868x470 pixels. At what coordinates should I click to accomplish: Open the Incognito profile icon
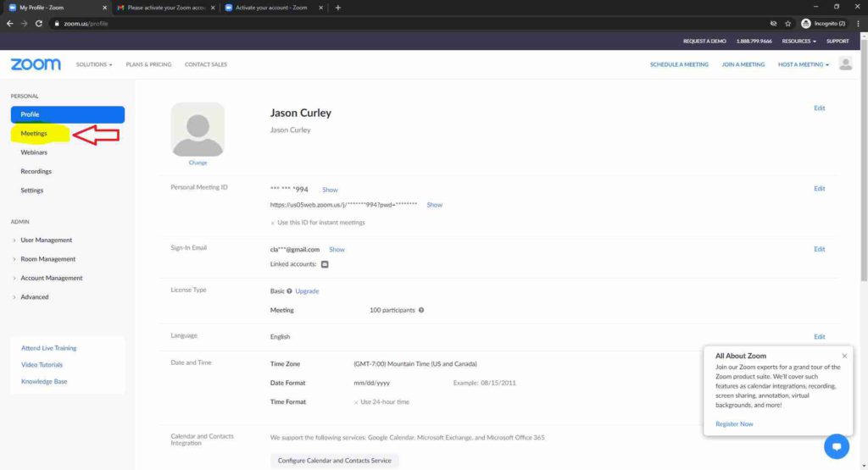point(806,23)
